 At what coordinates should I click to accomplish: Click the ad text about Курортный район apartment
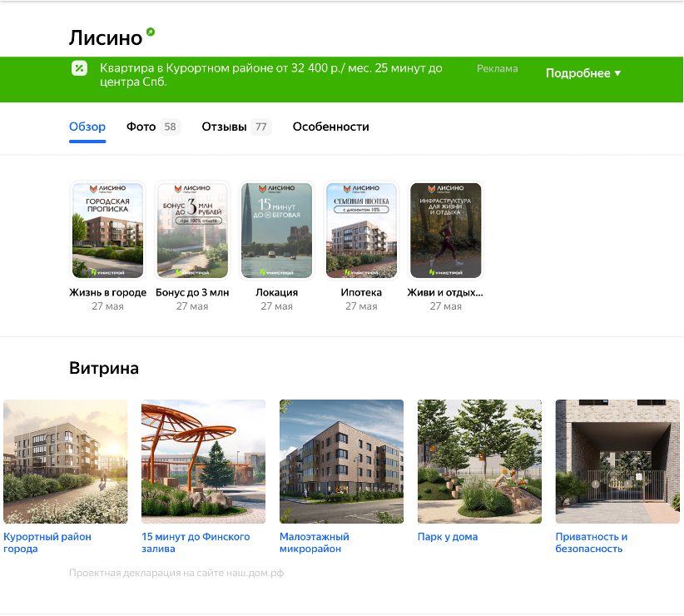[270, 75]
